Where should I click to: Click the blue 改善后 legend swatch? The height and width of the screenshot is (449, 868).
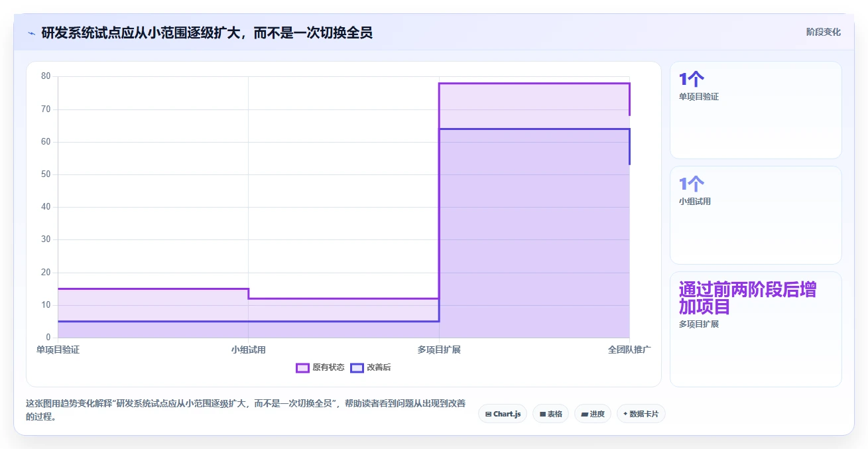[x=357, y=367]
